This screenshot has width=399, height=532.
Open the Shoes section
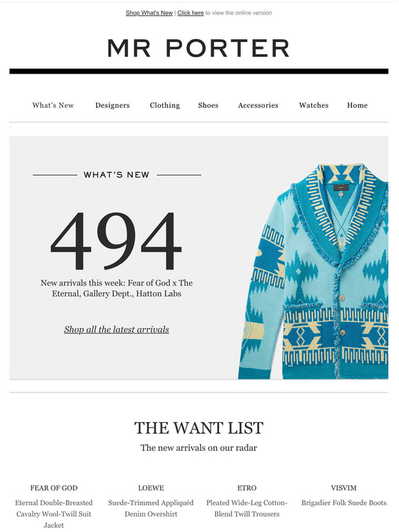pos(208,105)
